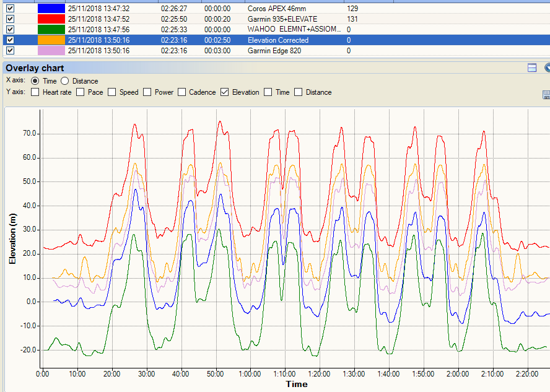Click the blue Coros APEX color swatch
This screenshot has height=392, width=550.
(51, 9)
